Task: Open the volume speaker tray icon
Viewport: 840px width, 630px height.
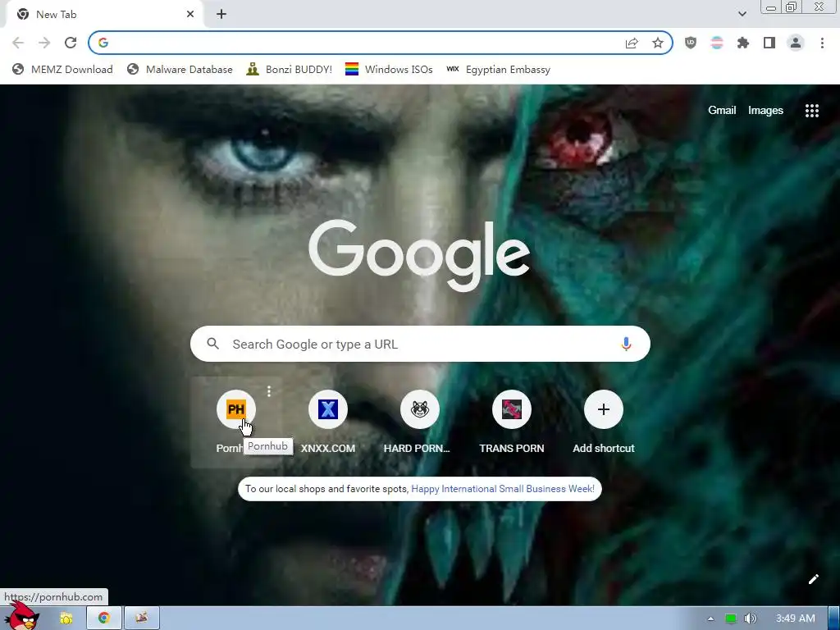Action: [x=751, y=619]
